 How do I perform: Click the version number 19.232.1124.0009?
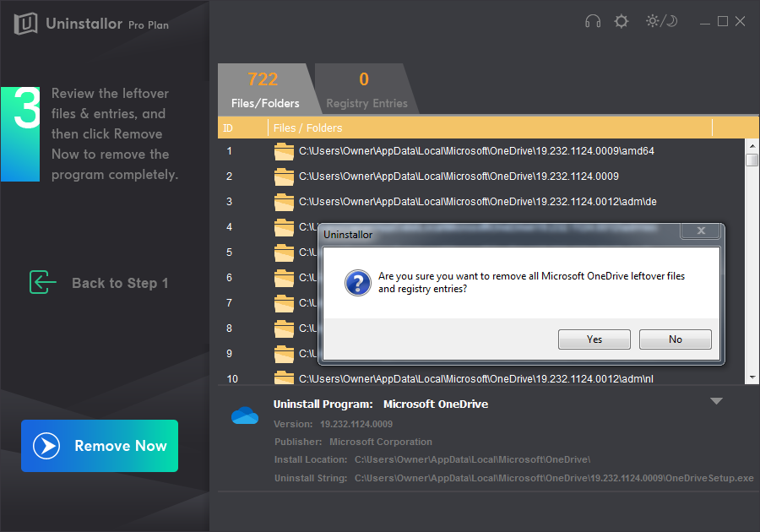356,424
